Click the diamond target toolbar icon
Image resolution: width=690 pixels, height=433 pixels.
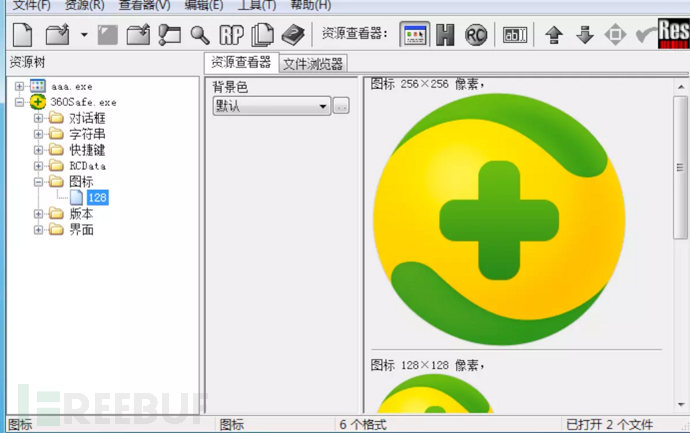click(x=615, y=35)
